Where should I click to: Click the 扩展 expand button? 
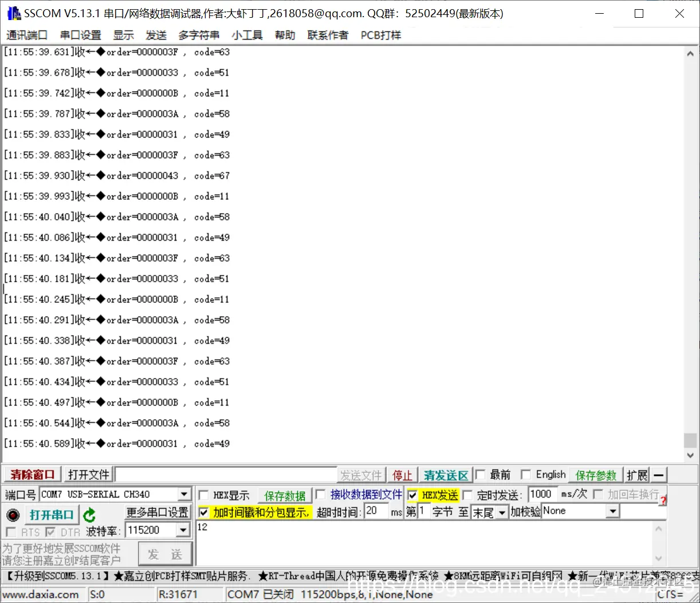point(637,475)
